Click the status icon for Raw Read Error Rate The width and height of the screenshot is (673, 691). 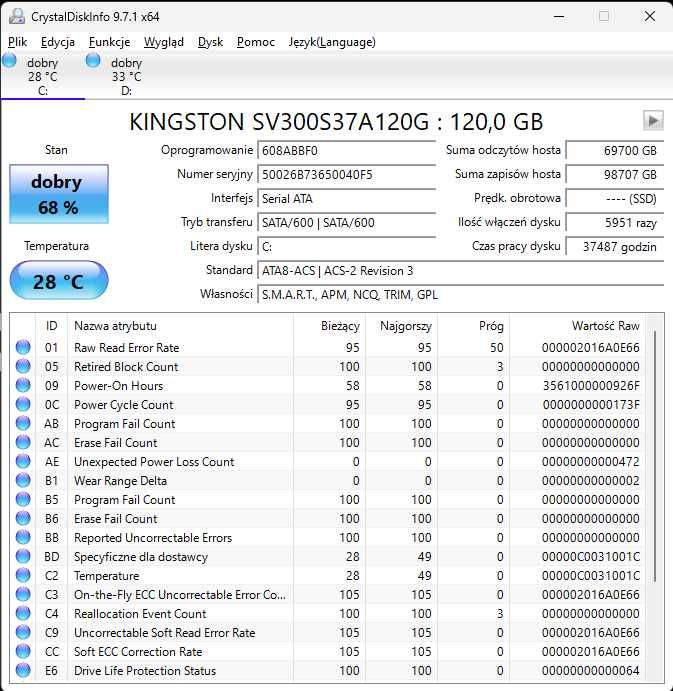pos(23,347)
